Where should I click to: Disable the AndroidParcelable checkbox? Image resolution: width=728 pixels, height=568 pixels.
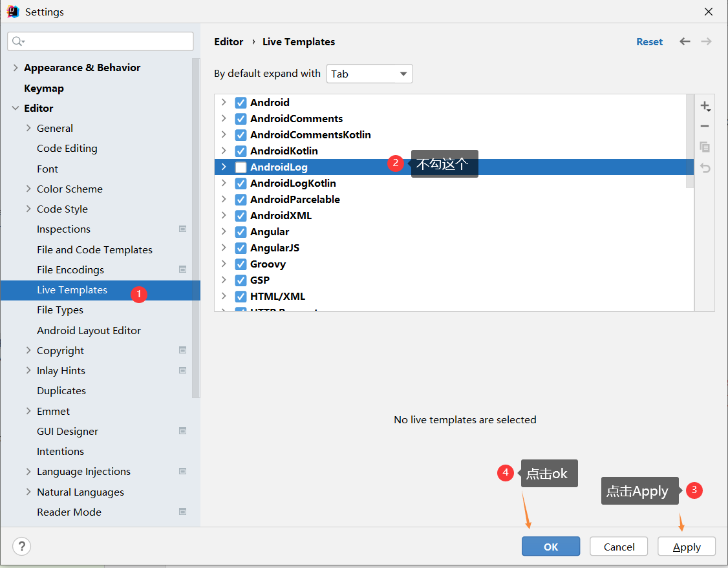pos(241,200)
